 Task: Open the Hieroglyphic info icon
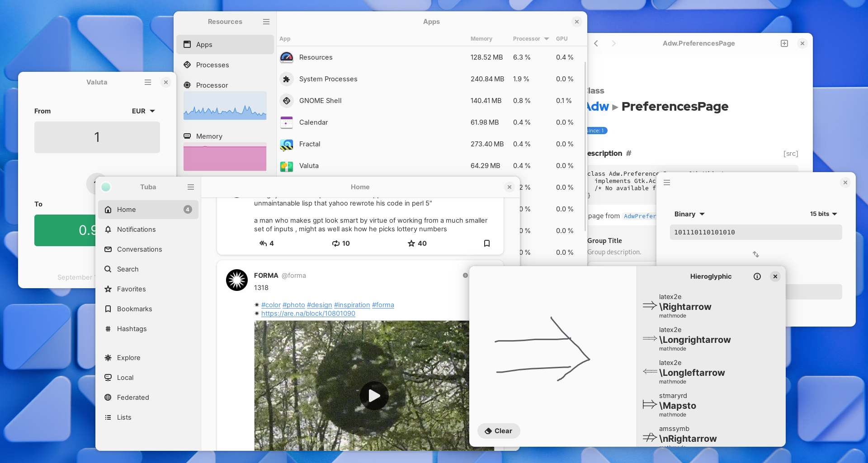pyautogui.click(x=757, y=276)
